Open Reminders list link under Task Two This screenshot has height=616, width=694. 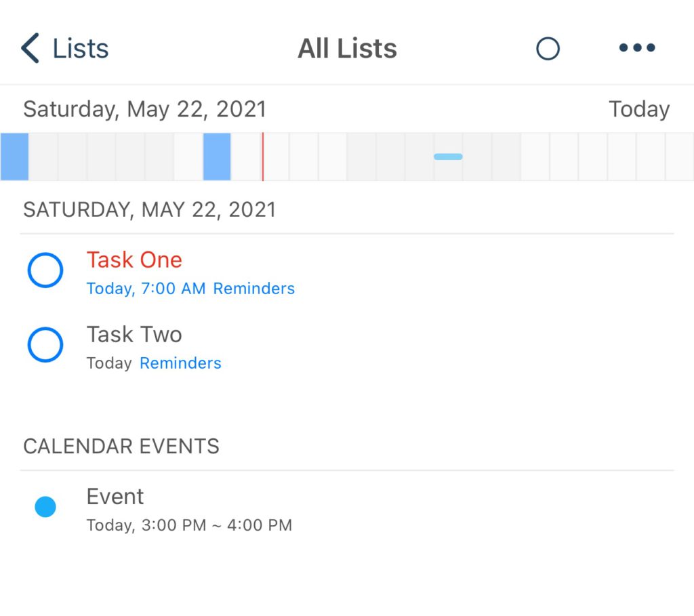180,363
